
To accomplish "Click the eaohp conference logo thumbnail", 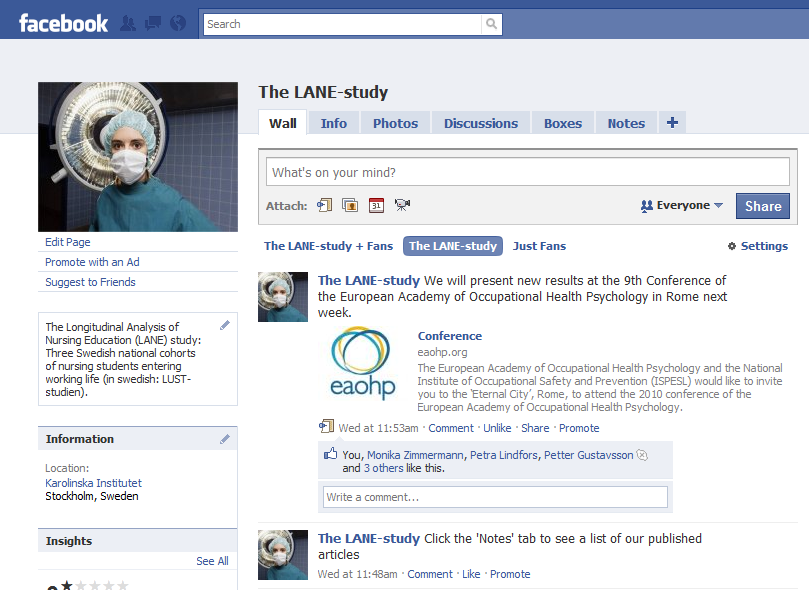I will click(363, 363).
